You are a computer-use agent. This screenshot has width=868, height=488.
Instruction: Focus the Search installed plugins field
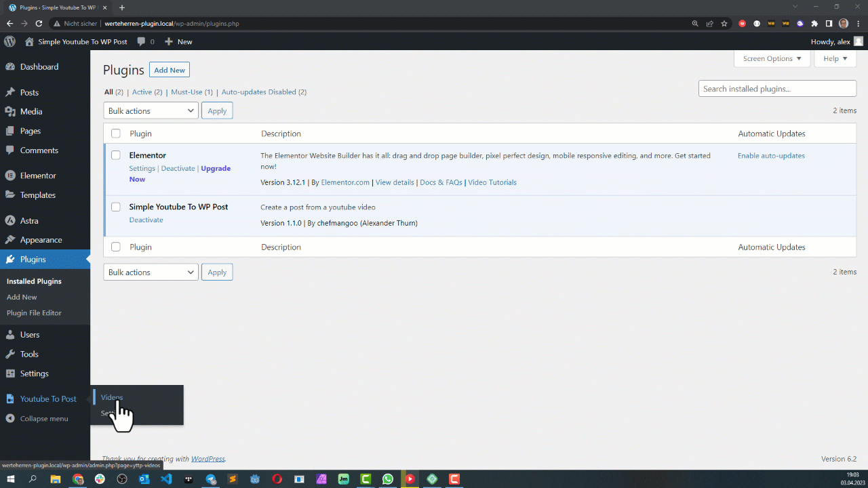[777, 89]
